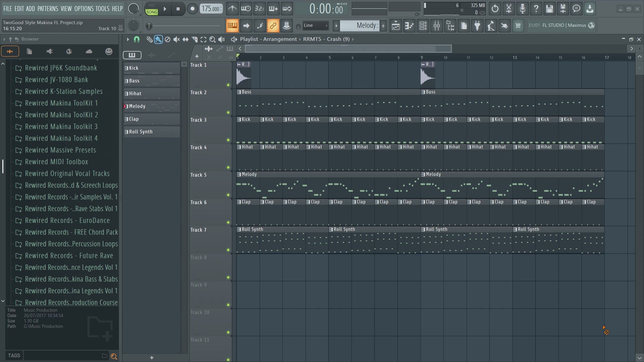Select the Mute tool in Playlist
The height and width of the screenshot is (362, 644).
coord(176,40)
